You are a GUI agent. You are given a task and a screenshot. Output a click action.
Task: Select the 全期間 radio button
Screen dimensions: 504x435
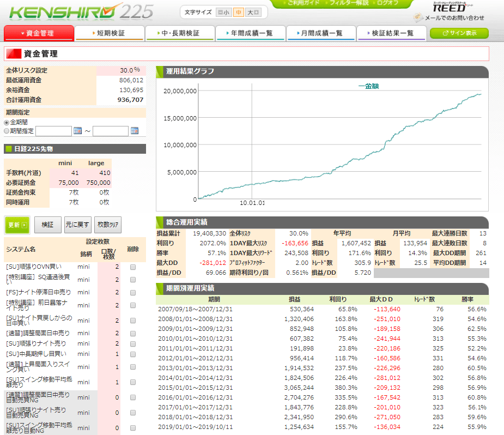7,122
